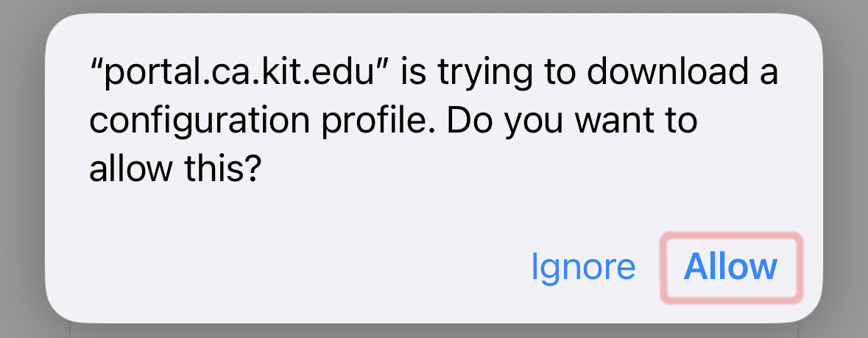
Task: Choose the Ignore button beside Allow
Action: 582,267
